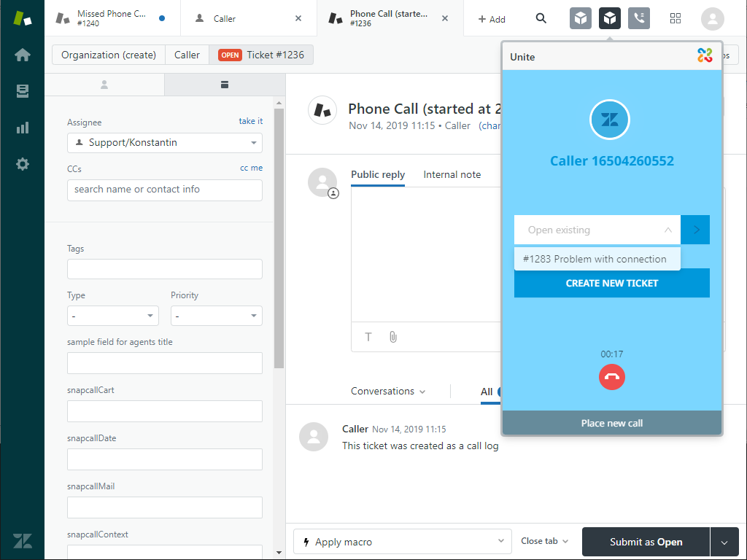The height and width of the screenshot is (560, 747).
Task: Click the CCs search input field
Action: coord(165,190)
